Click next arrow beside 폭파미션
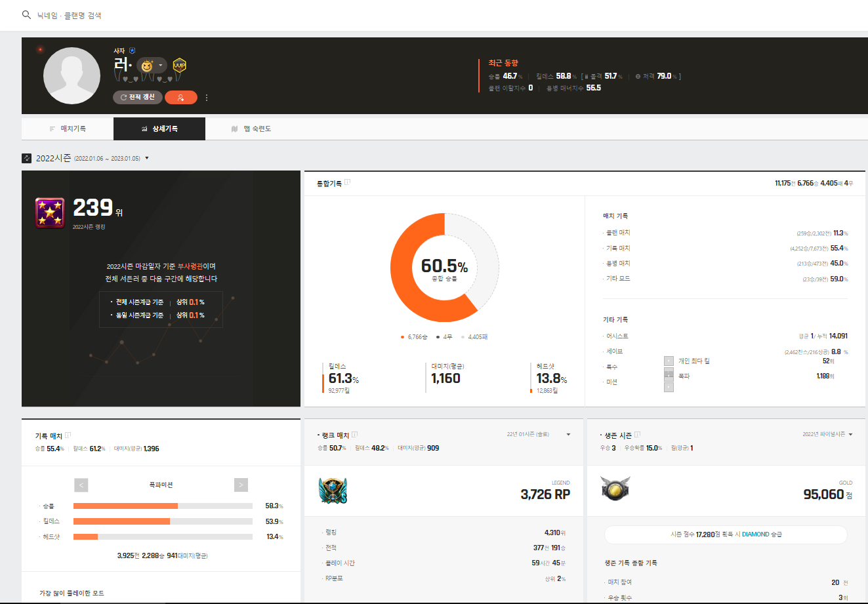 [x=241, y=485]
